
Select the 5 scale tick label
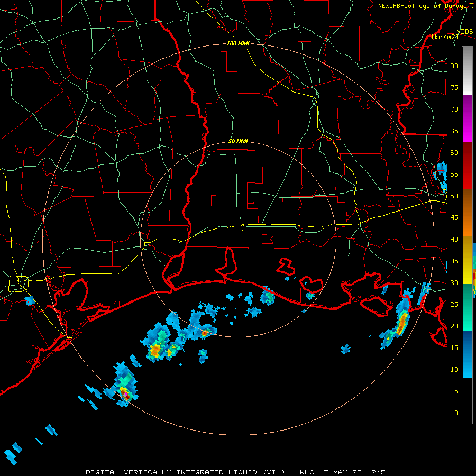tap(456, 391)
